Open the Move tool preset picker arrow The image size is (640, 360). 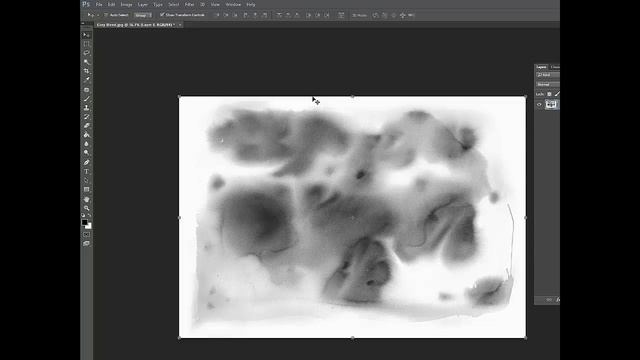point(98,15)
